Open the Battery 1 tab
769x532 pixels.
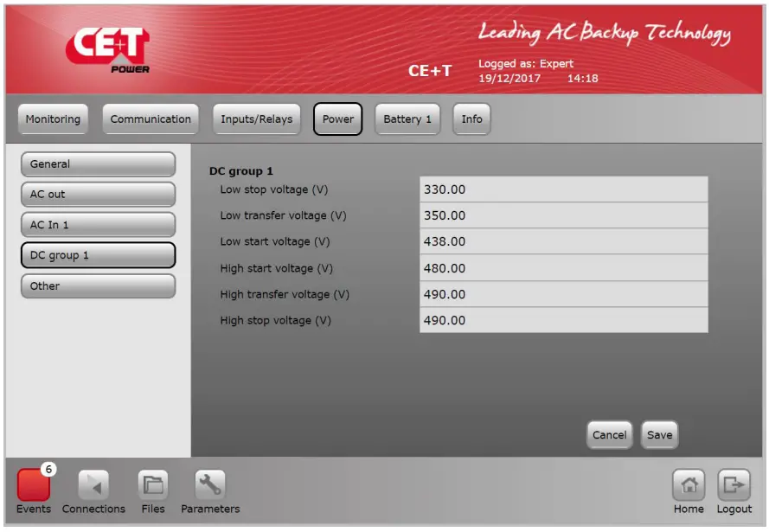click(x=407, y=119)
